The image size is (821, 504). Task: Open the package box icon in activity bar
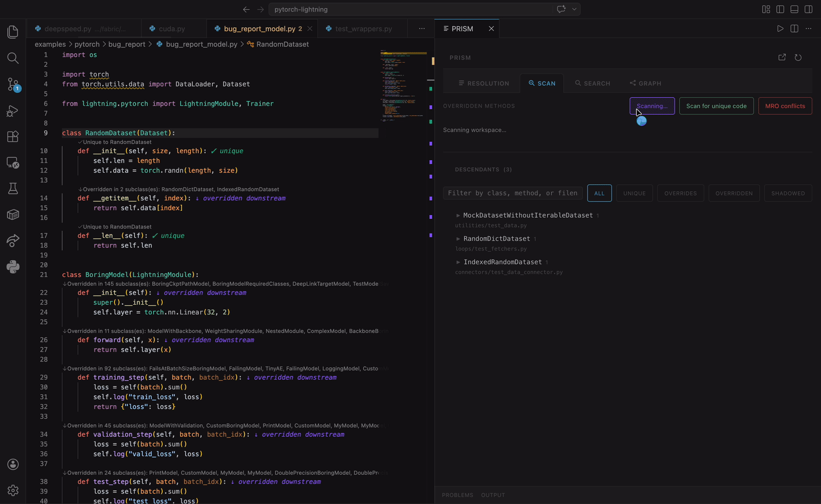(13, 215)
